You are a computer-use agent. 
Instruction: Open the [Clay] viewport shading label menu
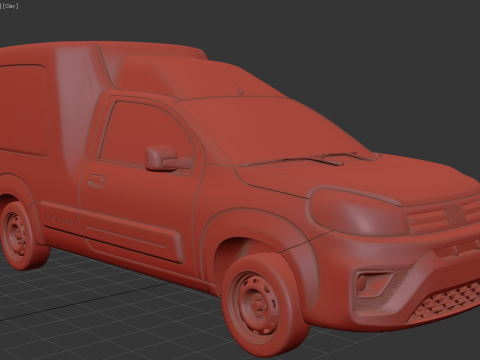click(10, 6)
